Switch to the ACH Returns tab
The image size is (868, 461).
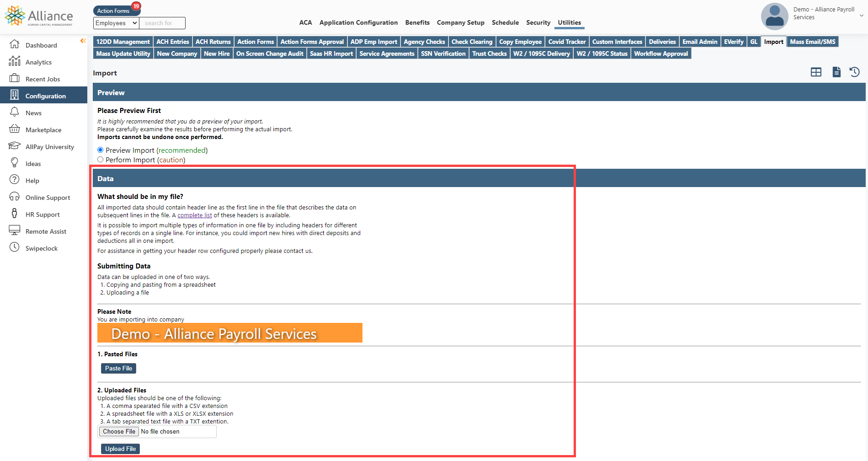(x=213, y=42)
